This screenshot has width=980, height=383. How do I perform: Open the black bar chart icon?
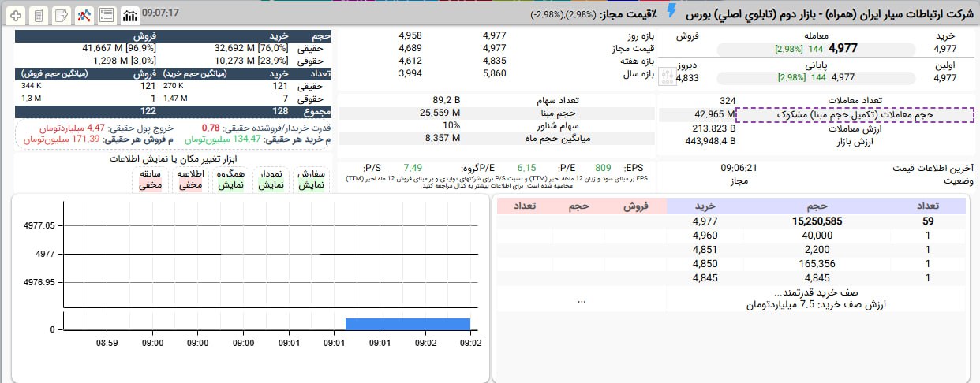pos(129,15)
